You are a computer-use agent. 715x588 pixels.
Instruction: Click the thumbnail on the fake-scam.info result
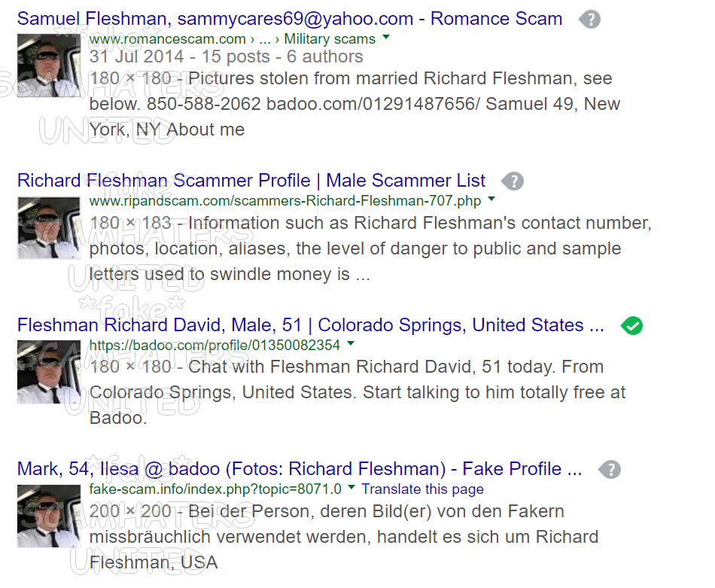(x=49, y=516)
